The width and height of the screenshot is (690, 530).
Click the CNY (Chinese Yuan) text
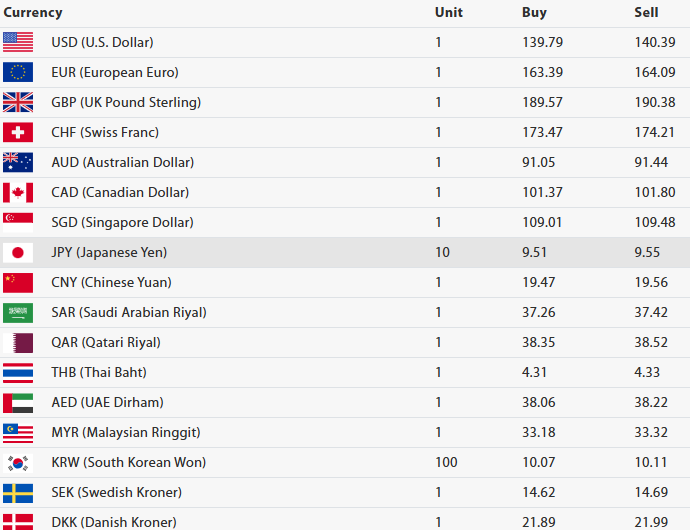(111, 282)
